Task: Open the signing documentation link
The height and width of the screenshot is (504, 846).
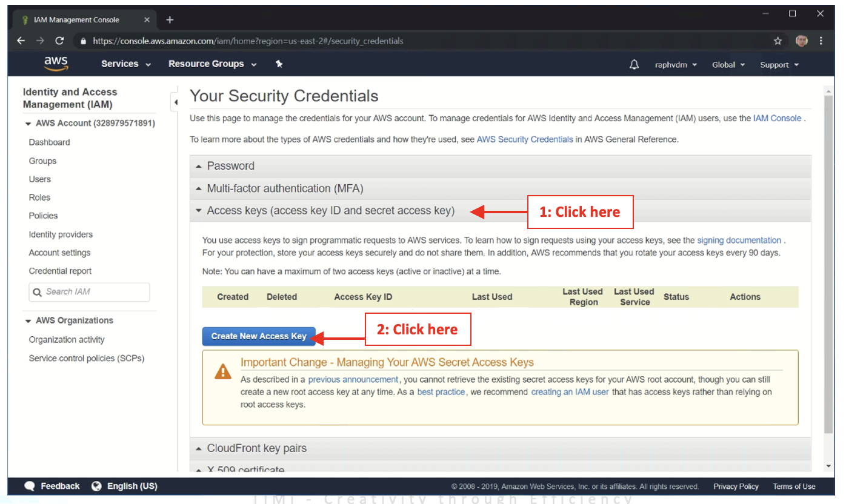Action: [x=739, y=240]
